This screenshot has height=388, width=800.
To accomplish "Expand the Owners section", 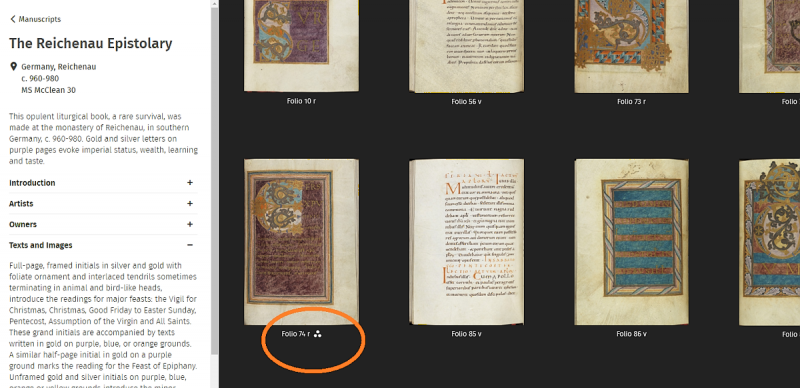I will 103,225.
